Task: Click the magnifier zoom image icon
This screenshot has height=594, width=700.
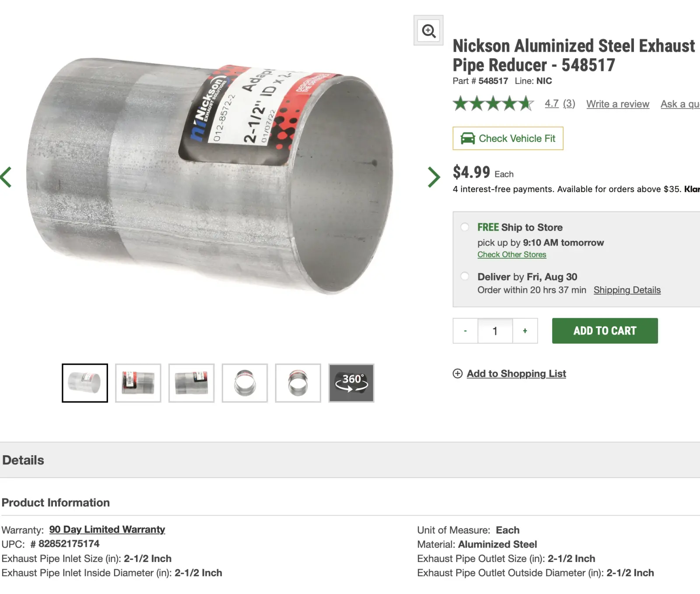Action: tap(428, 31)
